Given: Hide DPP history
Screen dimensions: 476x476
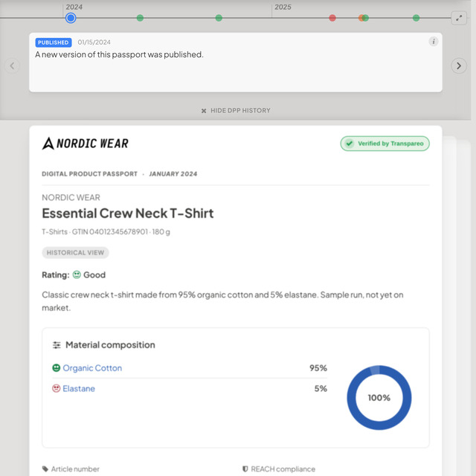Looking at the screenshot, I should (236, 111).
